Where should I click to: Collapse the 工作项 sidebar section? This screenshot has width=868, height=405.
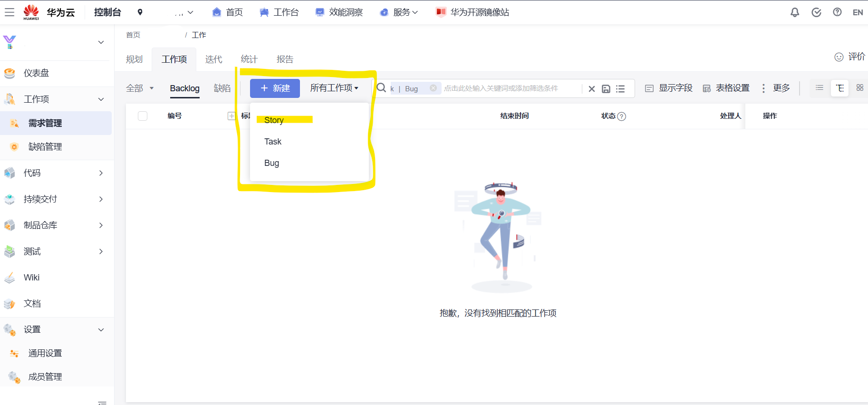click(x=101, y=99)
